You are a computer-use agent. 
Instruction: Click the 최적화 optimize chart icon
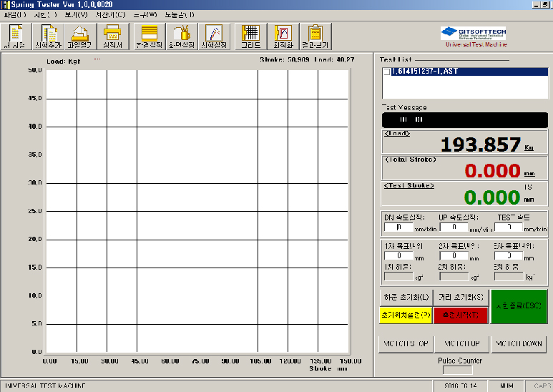coord(283,36)
